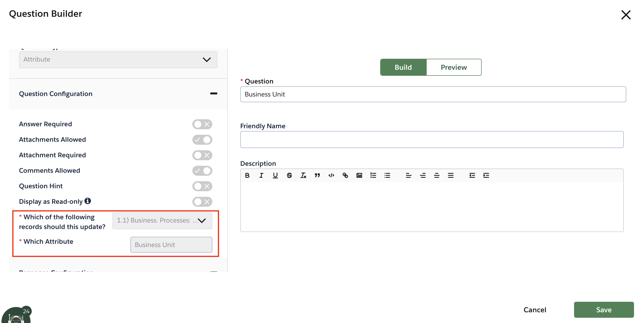The width and height of the screenshot is (644, 323).
Task: Click Cancel to discard changes
Action: point(535,309)
